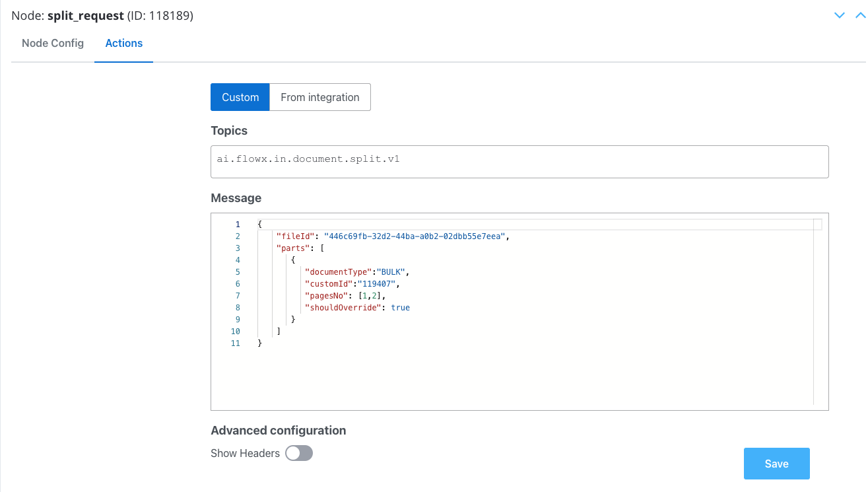Viewport: 868px width, 492px height.
Task: Click the "parts" line in editor
Action: 300,248
